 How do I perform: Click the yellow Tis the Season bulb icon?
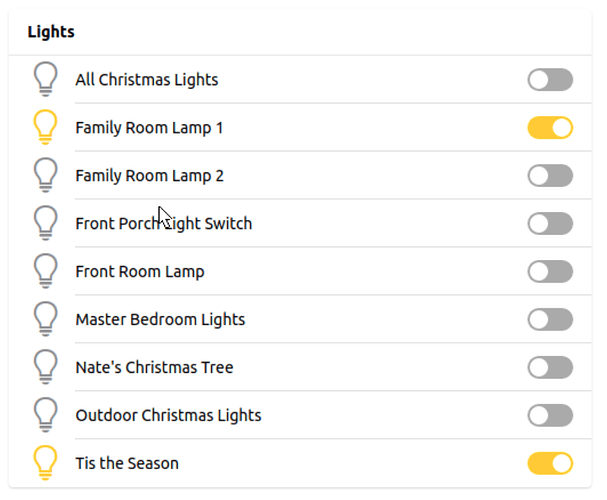(x=45, y=463)
